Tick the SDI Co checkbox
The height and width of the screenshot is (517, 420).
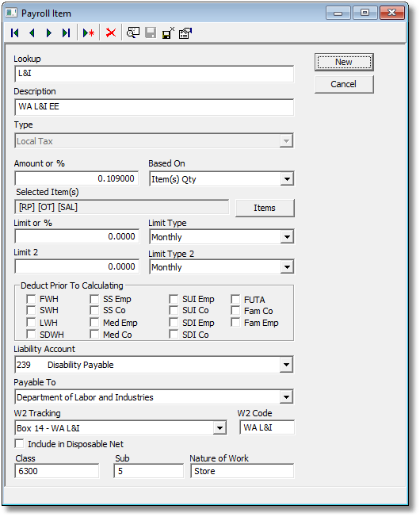coord(174,335)
